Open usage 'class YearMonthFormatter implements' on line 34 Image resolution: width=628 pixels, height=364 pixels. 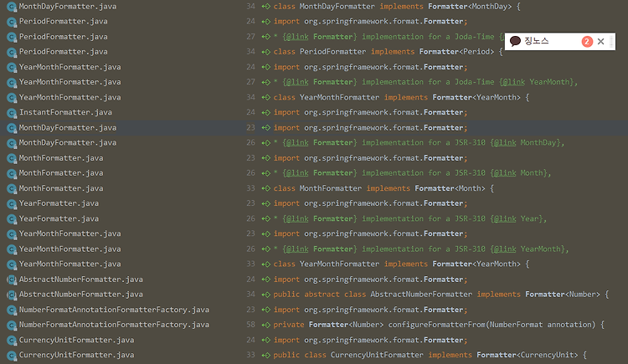401,97
